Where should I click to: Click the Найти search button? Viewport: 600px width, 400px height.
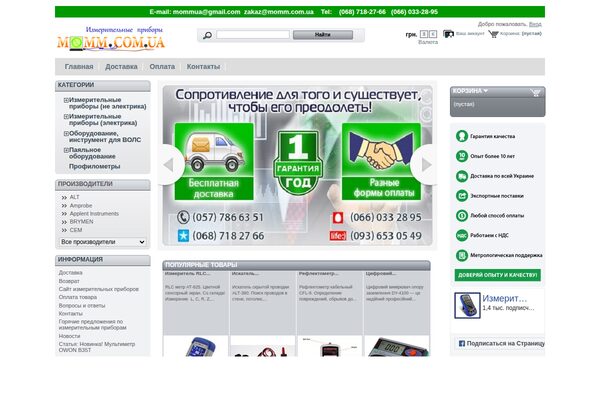[323, 35]
